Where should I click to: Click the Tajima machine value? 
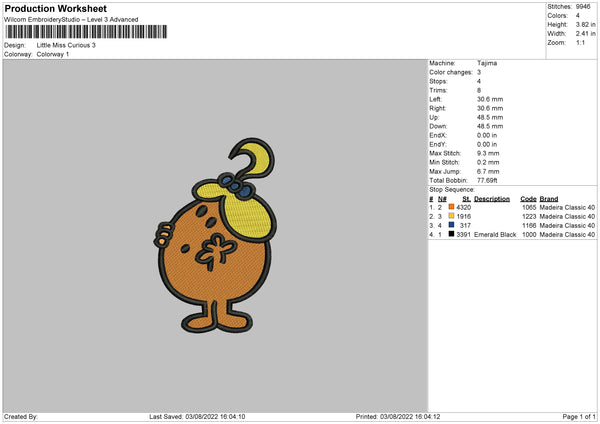point(487,63)
